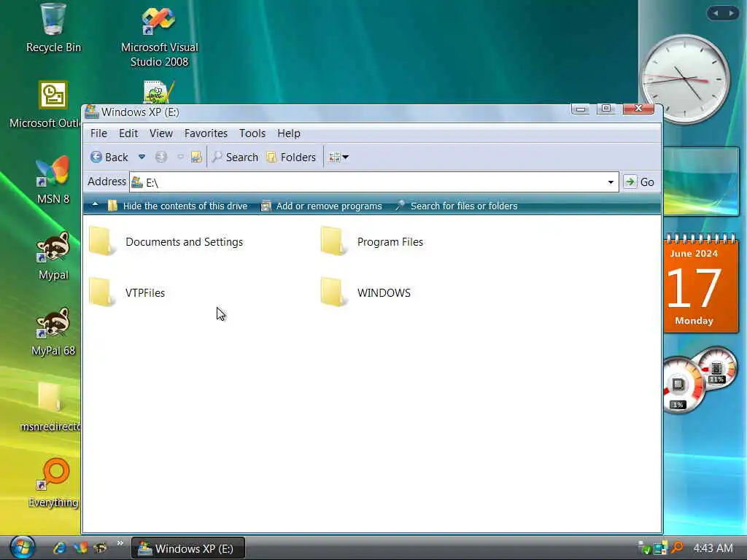The image size is (747, 560).
Task: Close the Windows XP (E:) window
Action: [638, 109]
